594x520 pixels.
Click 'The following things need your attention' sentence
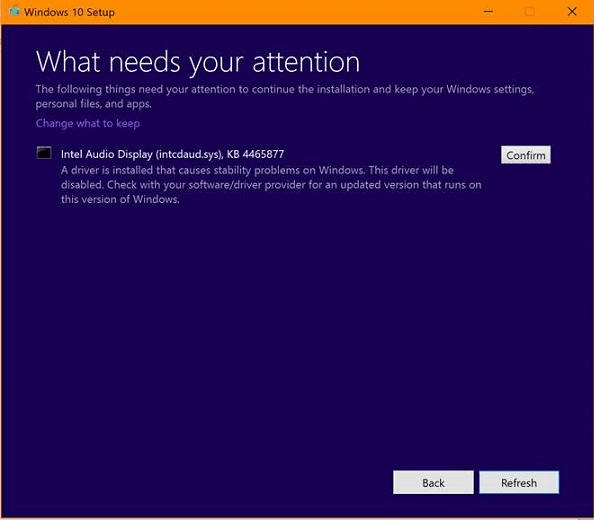[284, 89]
